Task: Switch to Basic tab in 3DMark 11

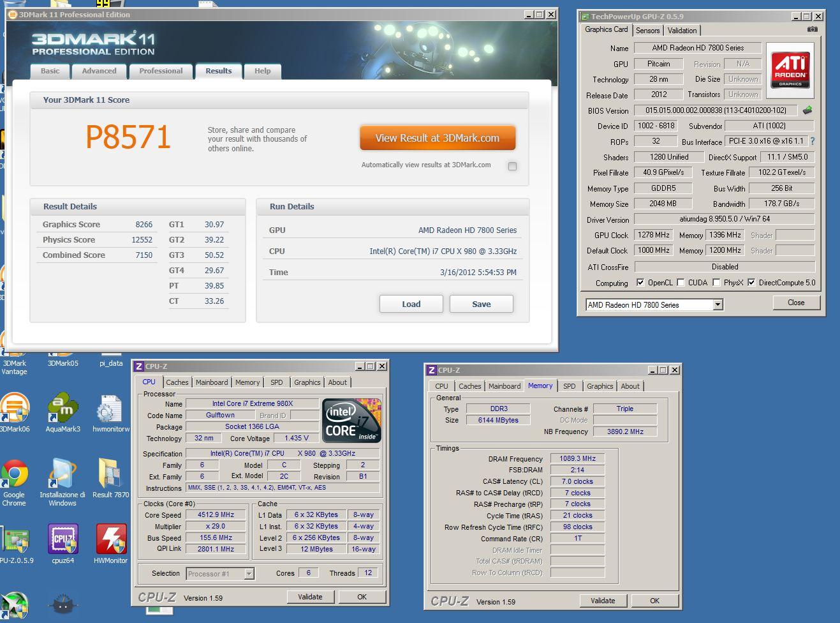Action: click(x=50, y=71)
